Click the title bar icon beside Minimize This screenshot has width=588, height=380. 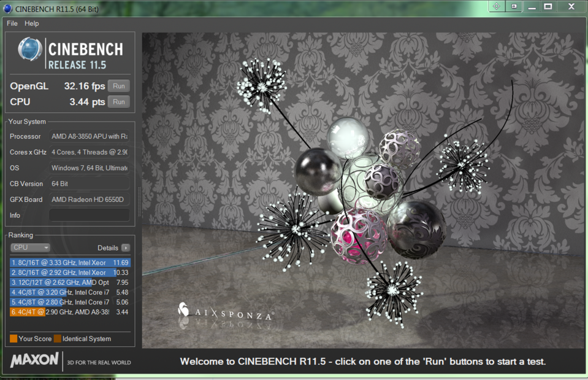(x=514, y=6)
